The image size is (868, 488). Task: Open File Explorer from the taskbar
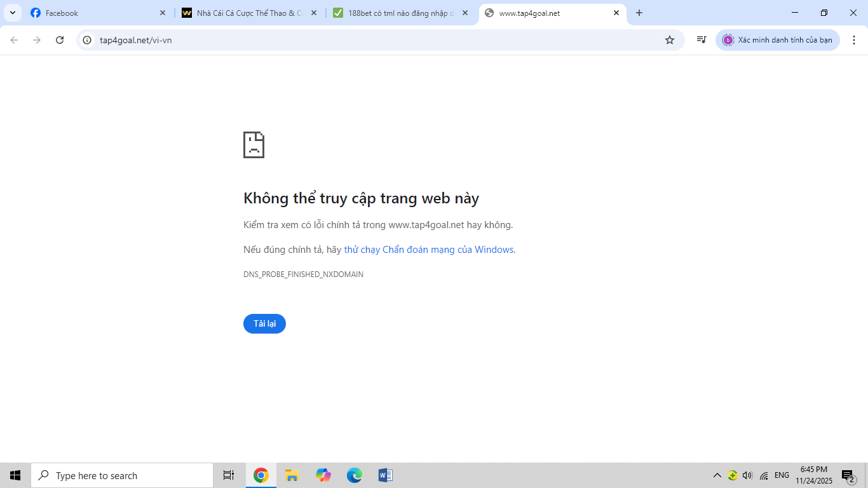point(292,475)
